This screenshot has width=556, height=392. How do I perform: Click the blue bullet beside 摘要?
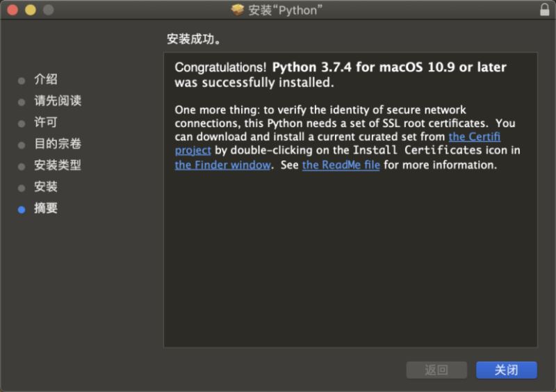(x=22, y=210)
